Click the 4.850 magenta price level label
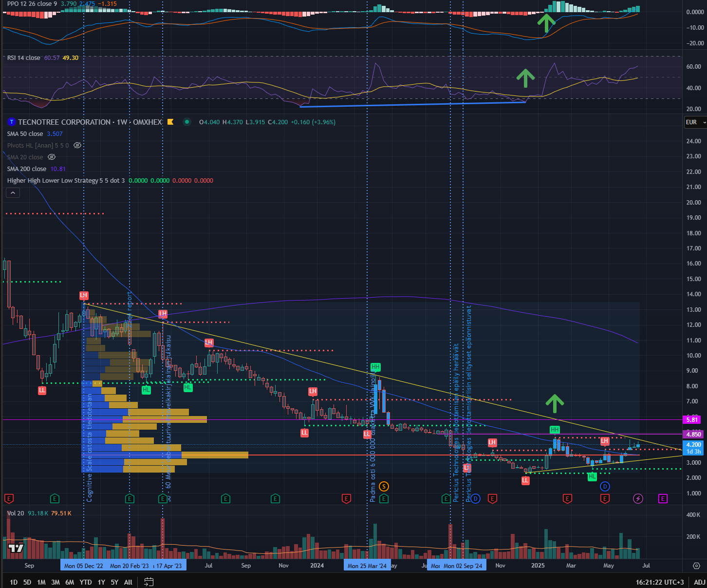 (693, 434)
